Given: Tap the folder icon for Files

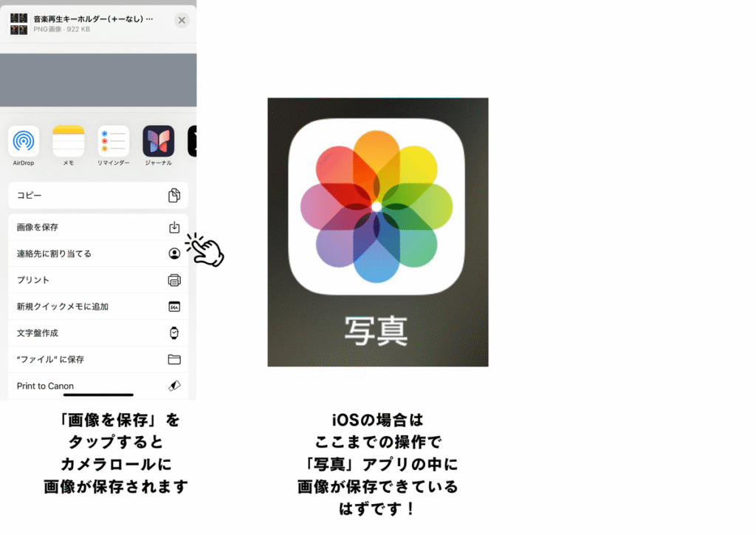Looking at the screenshot, I should (x=174, y=360).
